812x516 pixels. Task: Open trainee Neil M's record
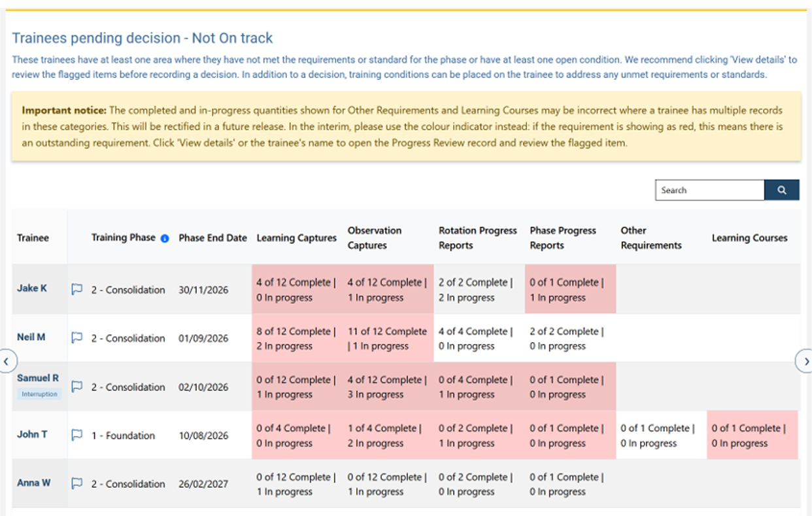point(31,337)
